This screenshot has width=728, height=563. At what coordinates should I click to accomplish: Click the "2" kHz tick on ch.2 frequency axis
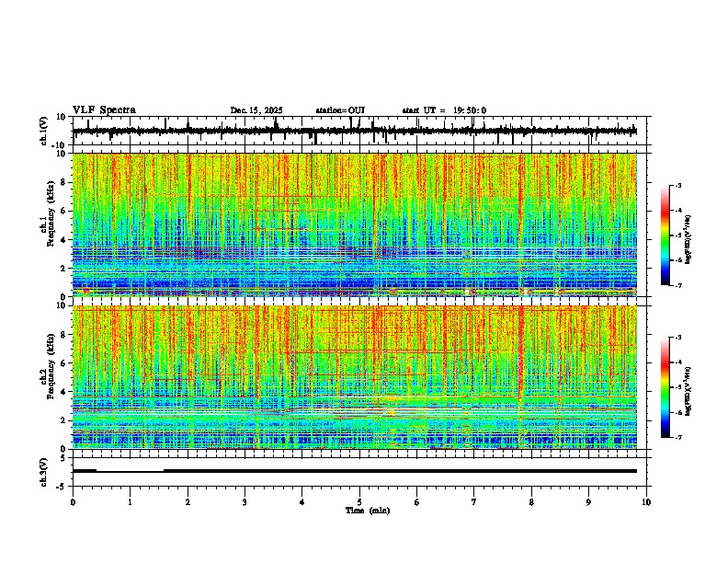pyautogui.click(x=63, y=420)
